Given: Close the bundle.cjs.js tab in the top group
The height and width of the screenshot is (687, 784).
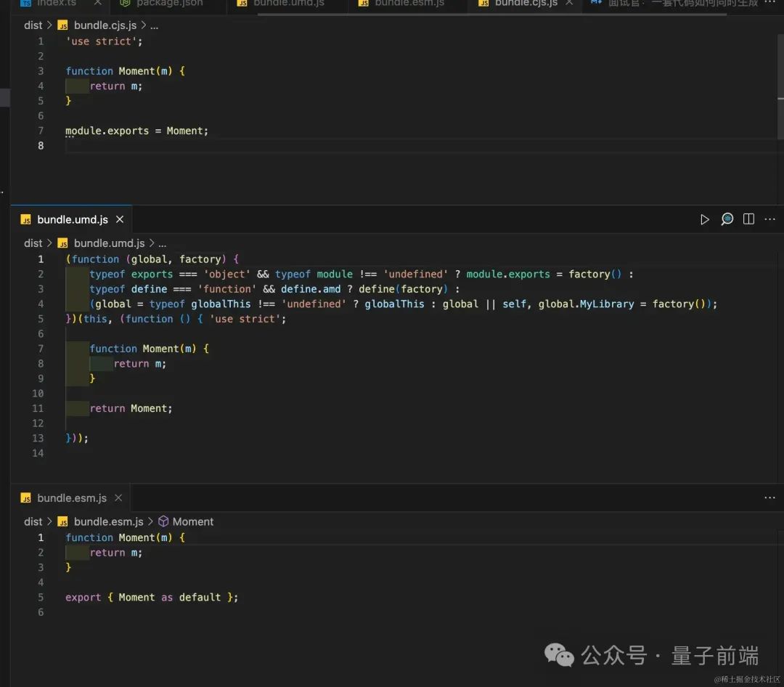Looking at the screenshot, I should (x=570, y=3).
